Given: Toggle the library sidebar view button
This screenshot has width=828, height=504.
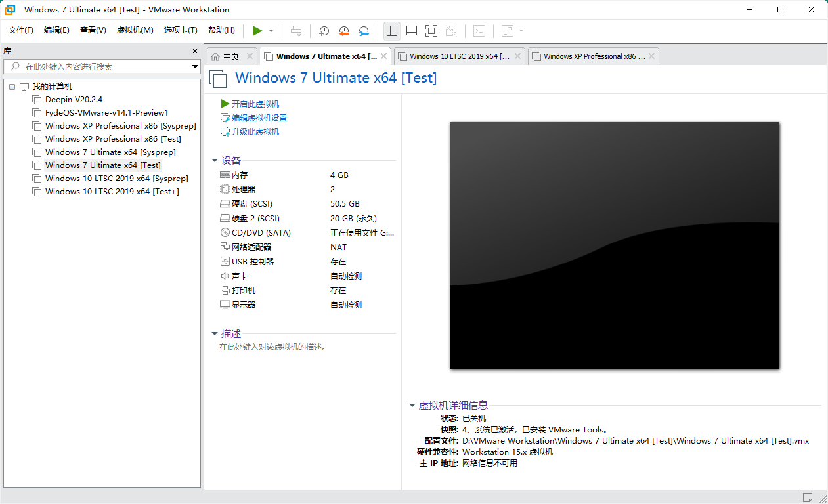Looking at the screenshot, I should click(392, 31).
